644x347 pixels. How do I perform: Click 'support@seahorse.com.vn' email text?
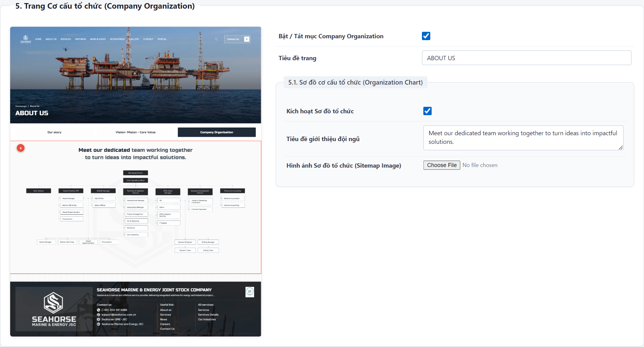119,315
